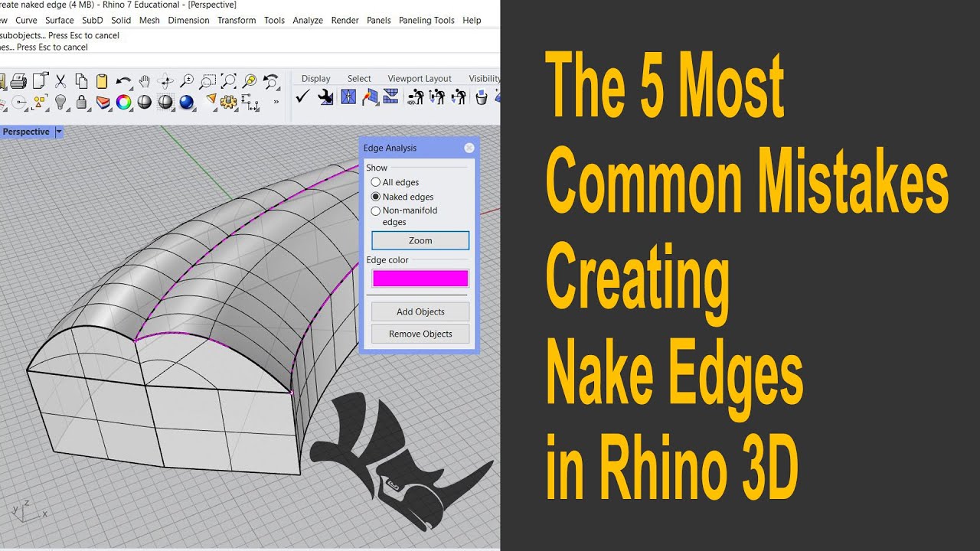Click the bucket with blue square icon
This screenshot has height=551, width=980.
pyautogui.click(x=482, y=96)
